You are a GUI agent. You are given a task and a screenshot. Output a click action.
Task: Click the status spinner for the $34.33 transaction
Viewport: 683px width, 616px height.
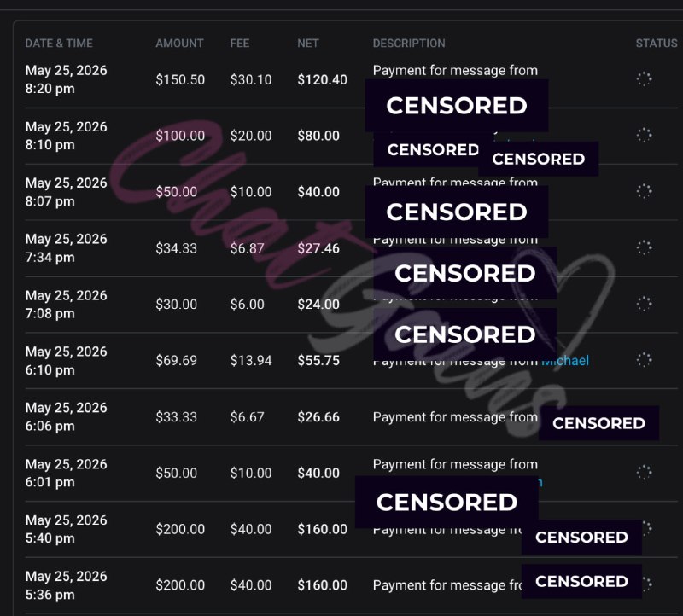(645, 247)
